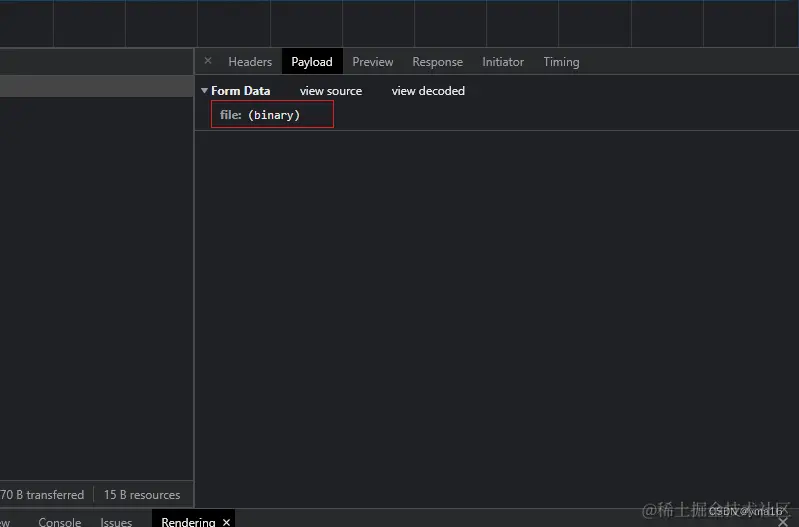Screen dimensions: 799x527
Task: Close the Rendering drawer tab
Action: (x=227, y=522)
